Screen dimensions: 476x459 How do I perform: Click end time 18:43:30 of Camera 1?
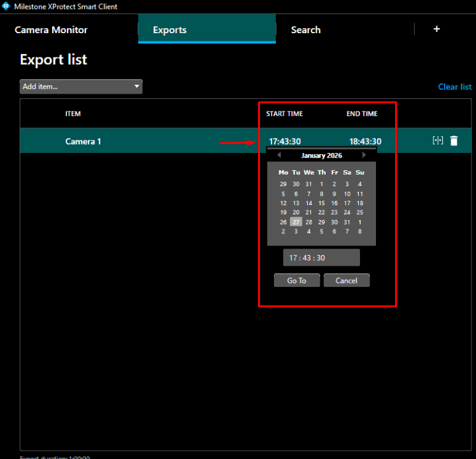[x=365, y=142]
